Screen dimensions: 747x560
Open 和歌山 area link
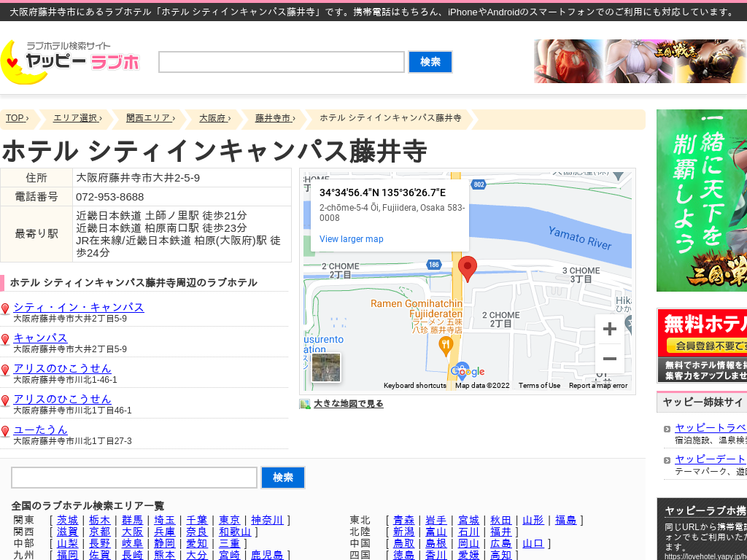coord(235,532)
